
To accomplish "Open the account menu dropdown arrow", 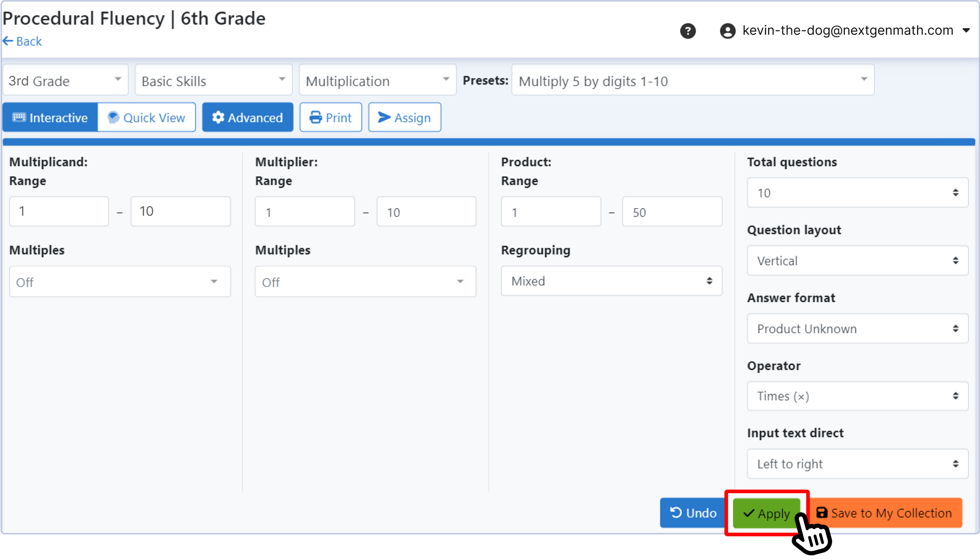I will pyautogui.click(x=966, y=30).
